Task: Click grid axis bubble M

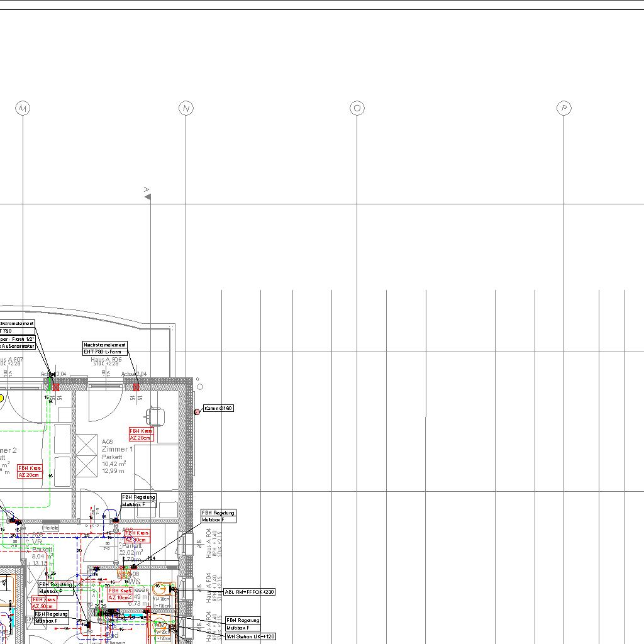Action: [23, 109]
